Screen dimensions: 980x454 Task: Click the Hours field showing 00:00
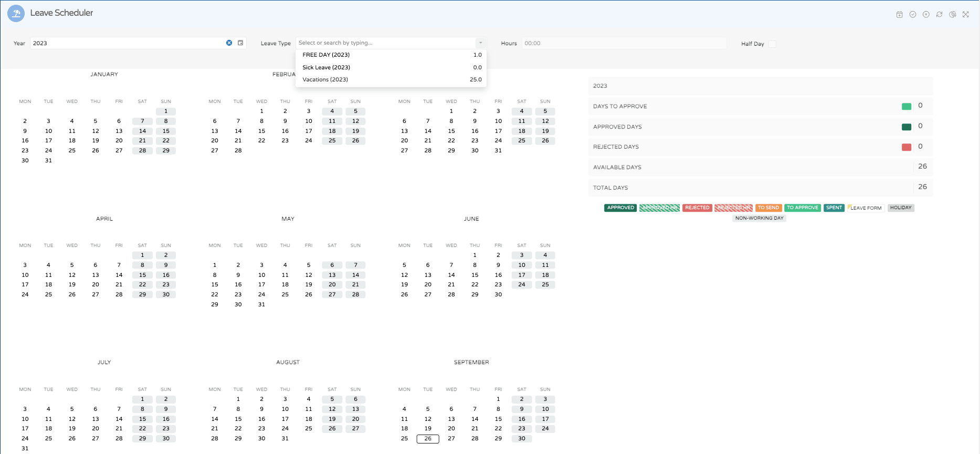[624, 43]
